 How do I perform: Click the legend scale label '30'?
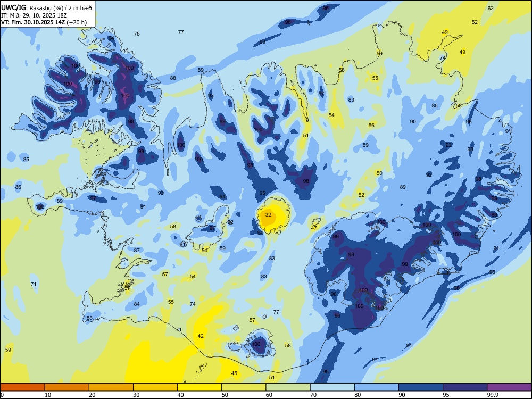pos(136,395)
